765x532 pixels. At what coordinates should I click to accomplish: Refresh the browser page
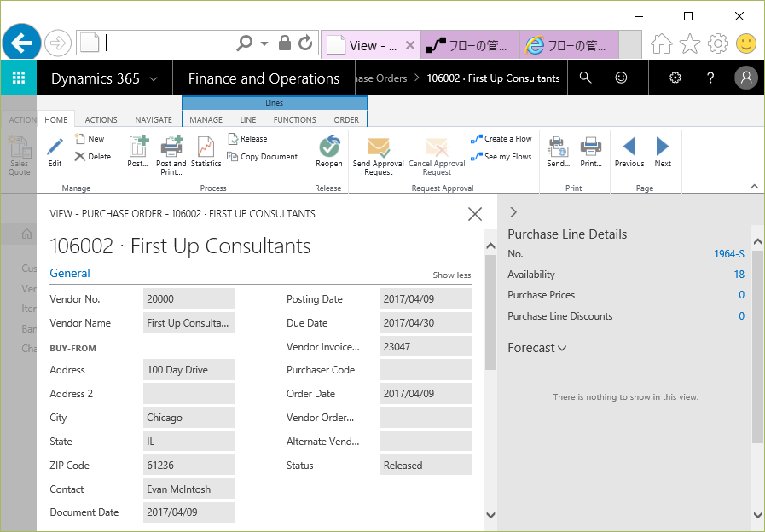tap(305, 43)
